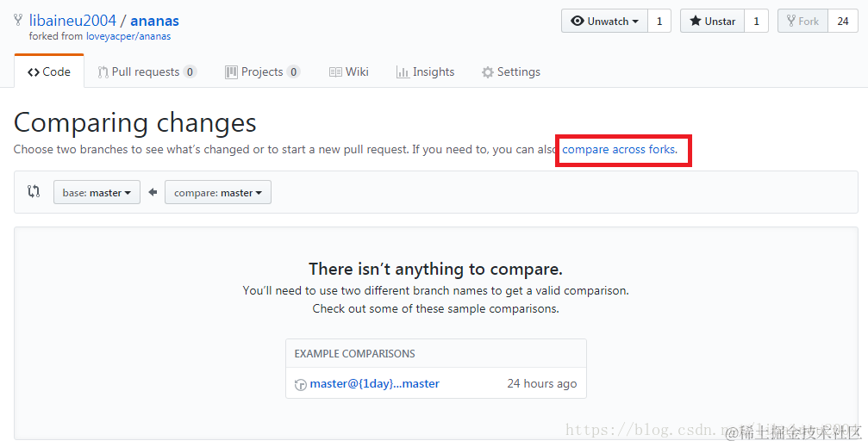View the forks count of 24

click(x=843, y=21)
